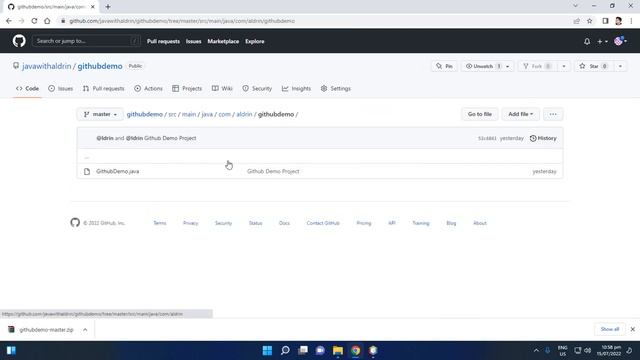640x360 pixels.
Task: Switch to the Insights tab
Action: coord(296,89)
